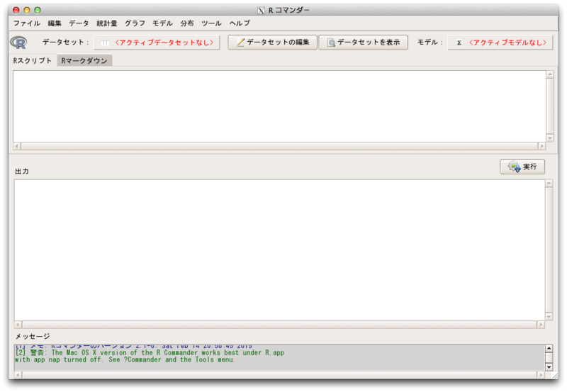The image size is (567, 392).
Task: Open the 分布 menu
Action: pyautogui.click(x=187, y=23)
